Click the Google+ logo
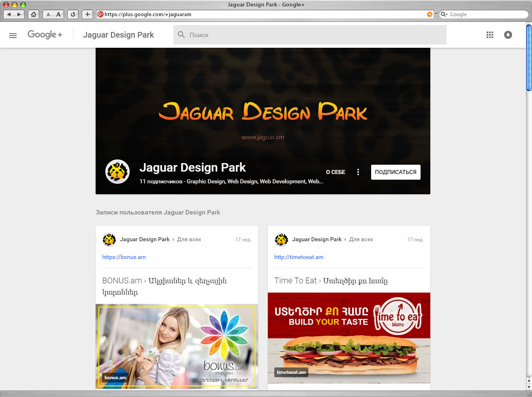 [45, 34]
